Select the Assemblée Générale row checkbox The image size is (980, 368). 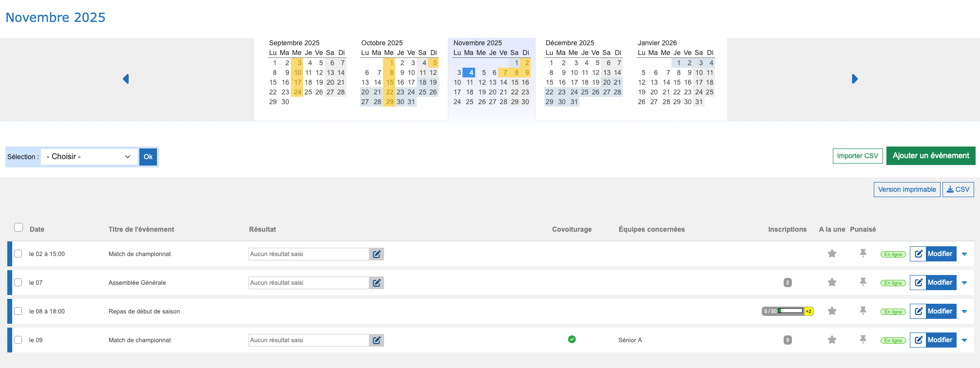point(18,282)
